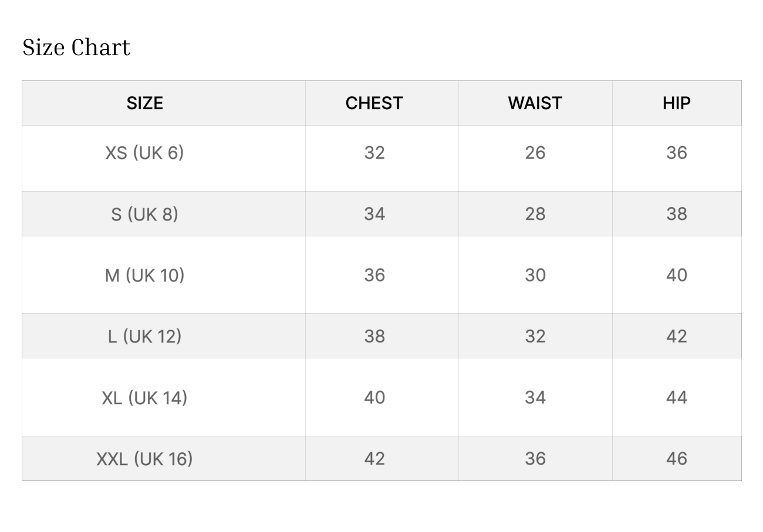Click the S (UK 8) size cell
Viewport: 763px width, 532px height.
pyautogui.click(x=144, y=214)
